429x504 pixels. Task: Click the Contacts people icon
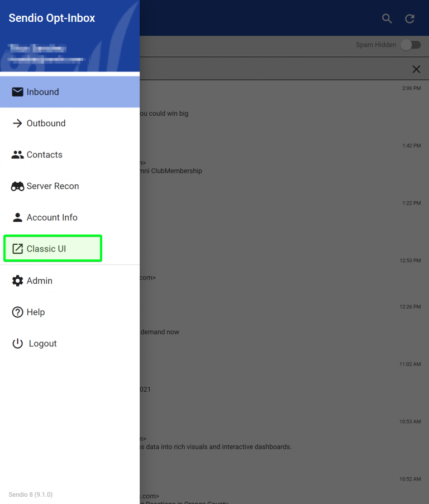pyautogui.click(x=17, y=155)
